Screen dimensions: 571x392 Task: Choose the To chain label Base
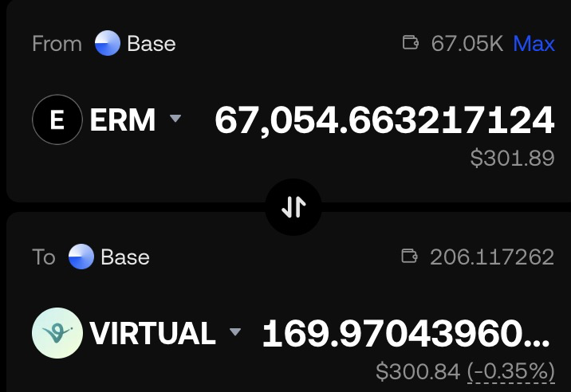click(125, 257)
